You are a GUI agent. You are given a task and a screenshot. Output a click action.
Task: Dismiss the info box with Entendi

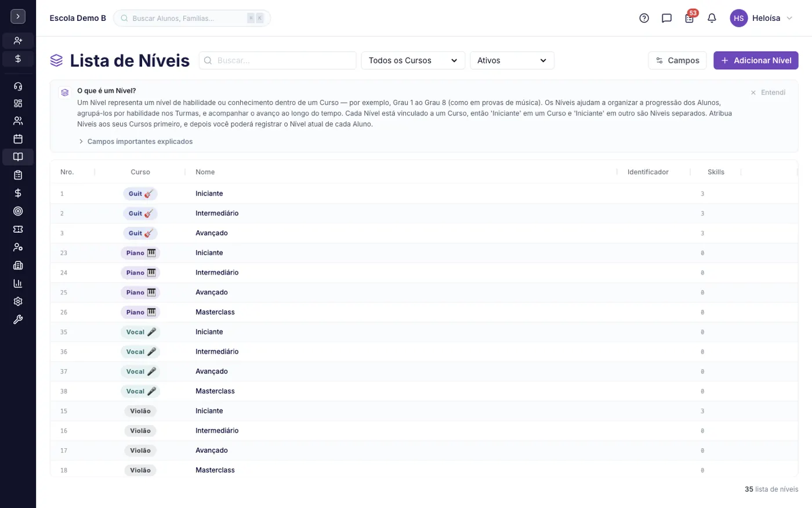point(768,92)
